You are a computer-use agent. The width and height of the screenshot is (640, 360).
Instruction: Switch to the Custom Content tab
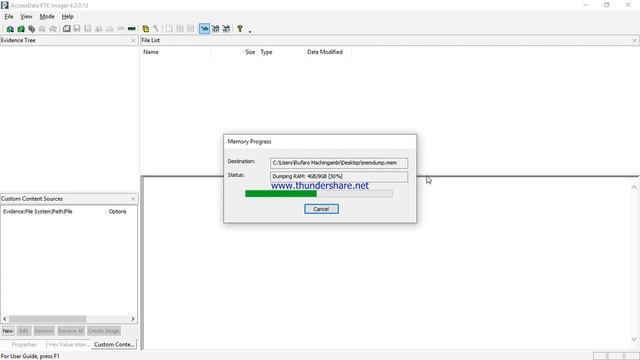pos(114,344)
